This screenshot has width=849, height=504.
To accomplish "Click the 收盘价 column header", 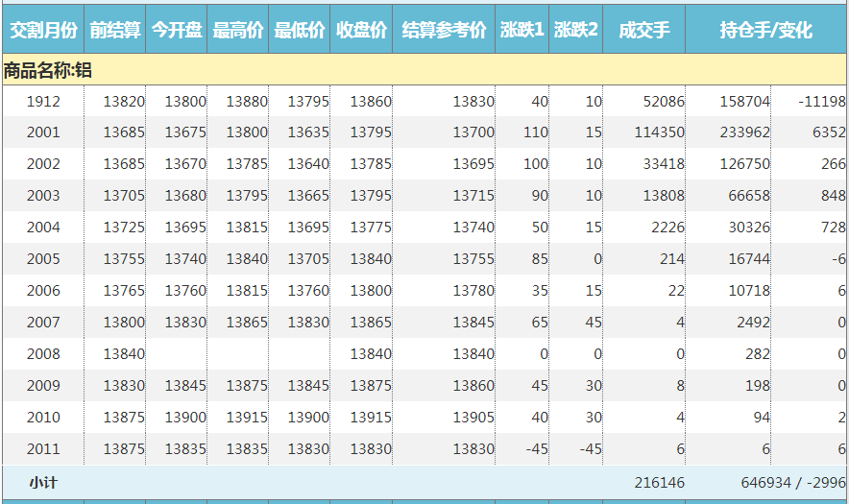I will [361, 30].
